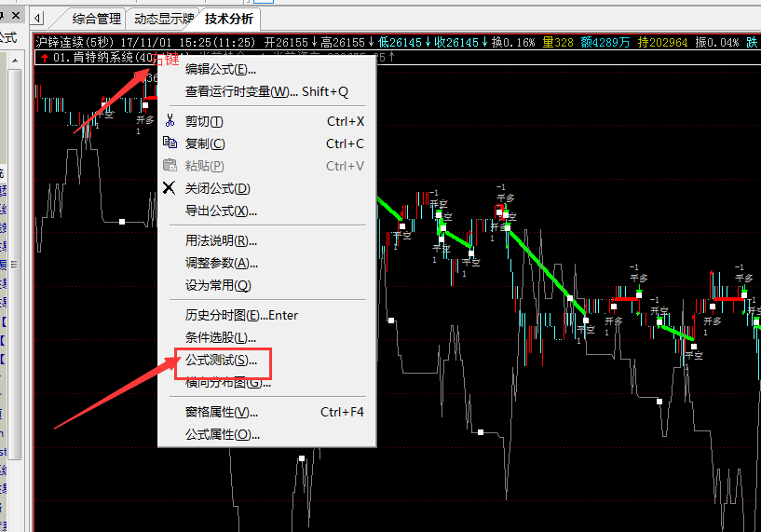Select 查看运行时变量(W) menu entry
Image resolution: width=761 pixels, height=532 pixels.
(267, 91)
